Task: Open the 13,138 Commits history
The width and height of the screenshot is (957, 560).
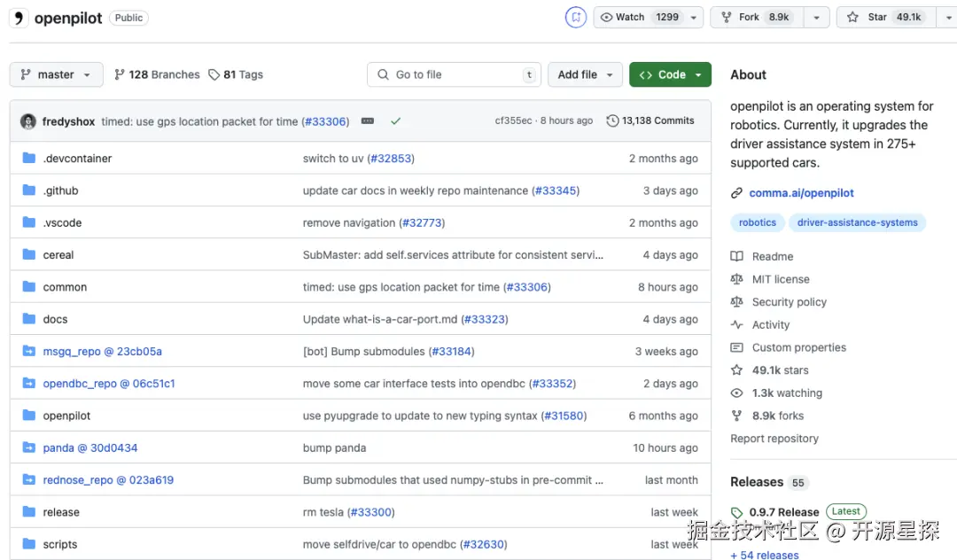Action: 650,121
